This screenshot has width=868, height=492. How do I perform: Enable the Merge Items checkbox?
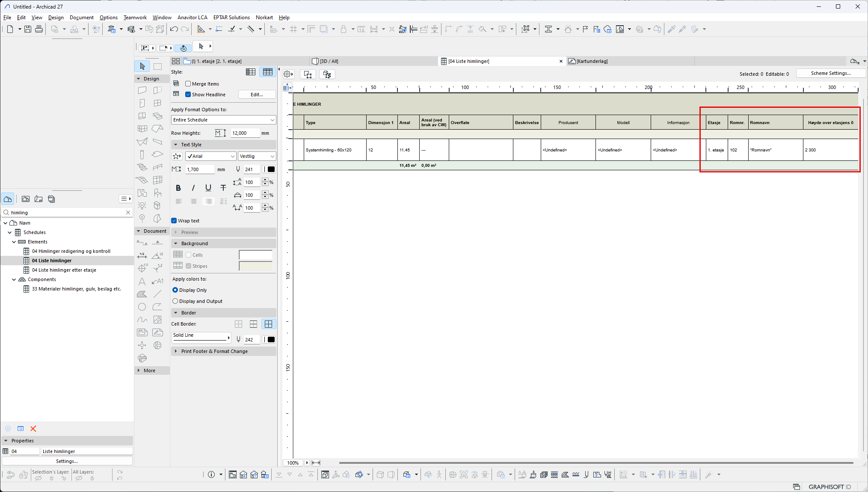(188, 84)
